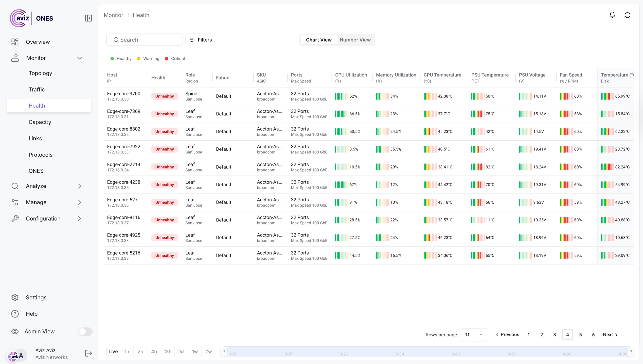This screenshot has height=364, width=643.
Task: Toggle the Admin View switch
Action: click(x=85, y=331)
